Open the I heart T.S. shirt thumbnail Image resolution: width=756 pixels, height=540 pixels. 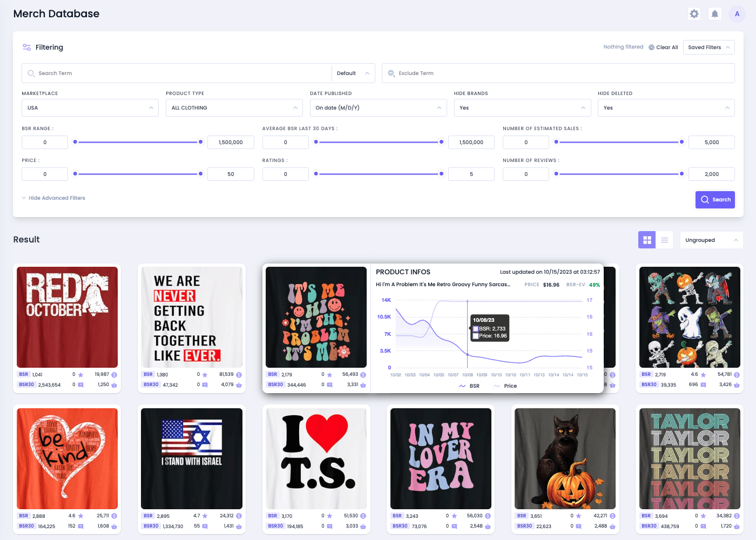[316, 458]
